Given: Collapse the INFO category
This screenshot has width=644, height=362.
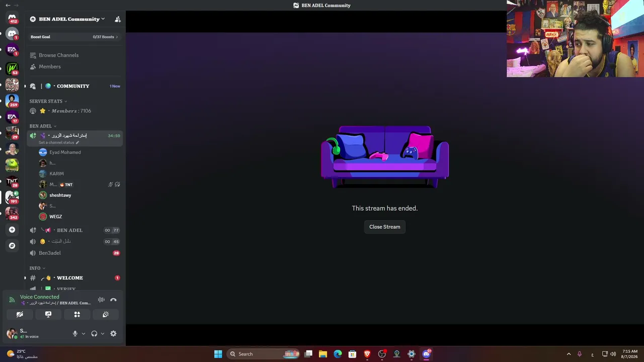Looking at the screenshot, I should point(37,268).
